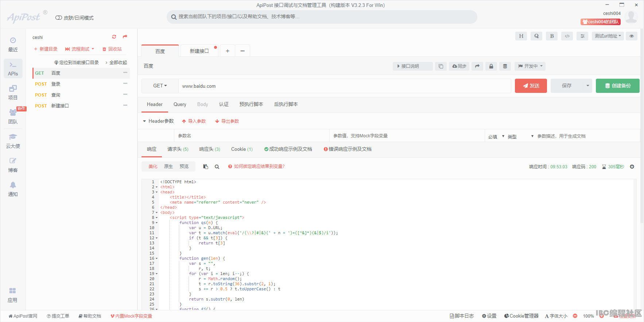Image resolution: width=644 pixels, height=322 pixels.
Task: Open the 测试url地址 environment dropdown
Action: pos(608,36)
